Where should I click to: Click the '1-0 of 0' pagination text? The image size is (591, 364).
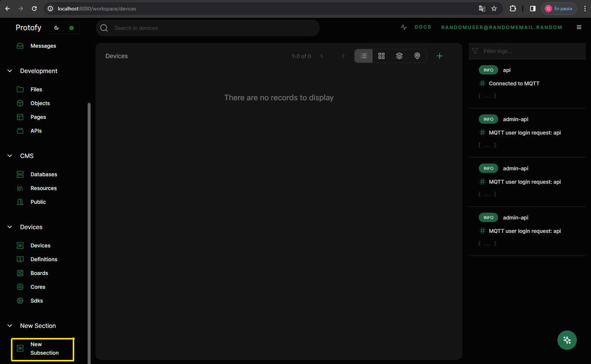(x=301, y=56)
